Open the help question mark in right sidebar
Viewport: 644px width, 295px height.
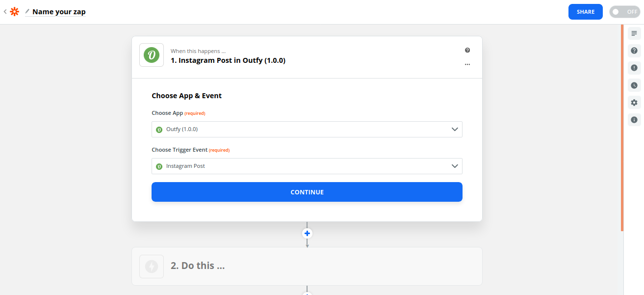click(x=634, y=51)
